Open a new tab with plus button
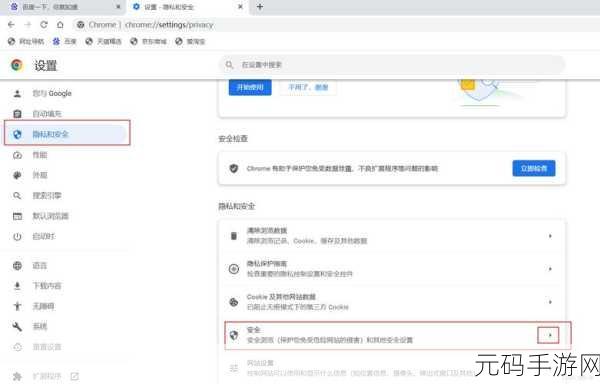Screen dimensions: 600x384 point(260,7)
